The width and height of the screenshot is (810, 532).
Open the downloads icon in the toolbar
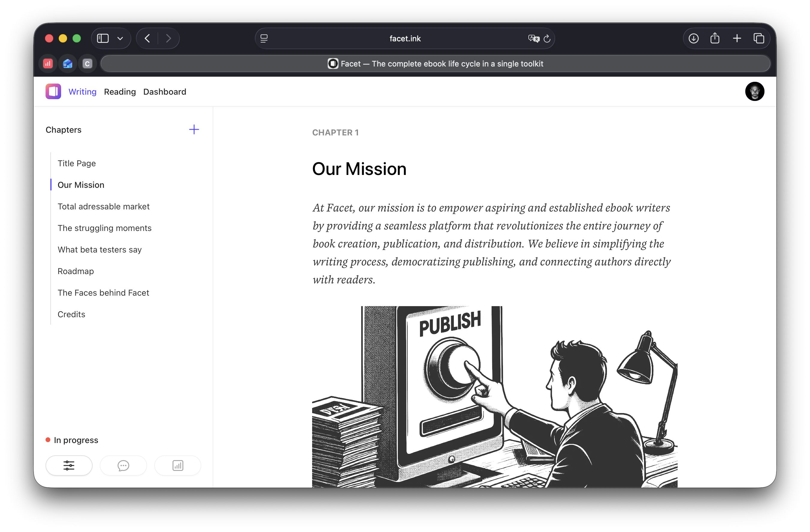pyautogui.click(x=693, y=38)
